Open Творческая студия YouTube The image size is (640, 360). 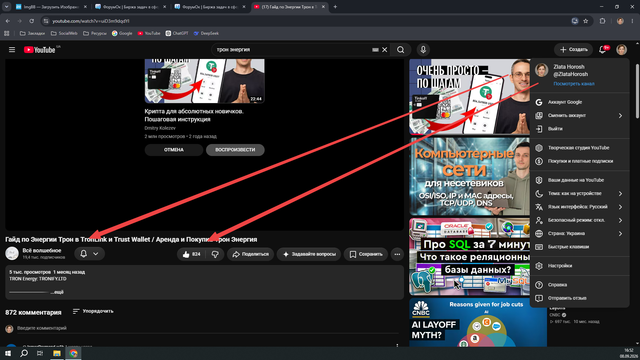coord(579,148)
